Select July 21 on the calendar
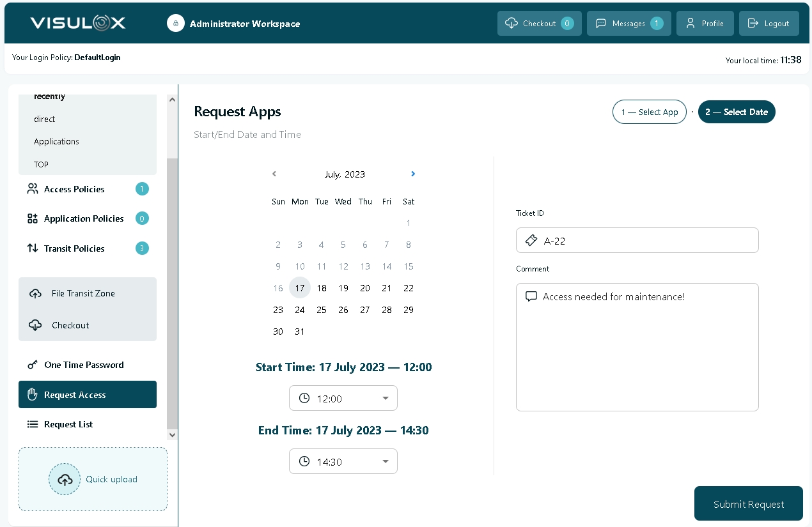The image size is (812, 527). pos(387,288)
